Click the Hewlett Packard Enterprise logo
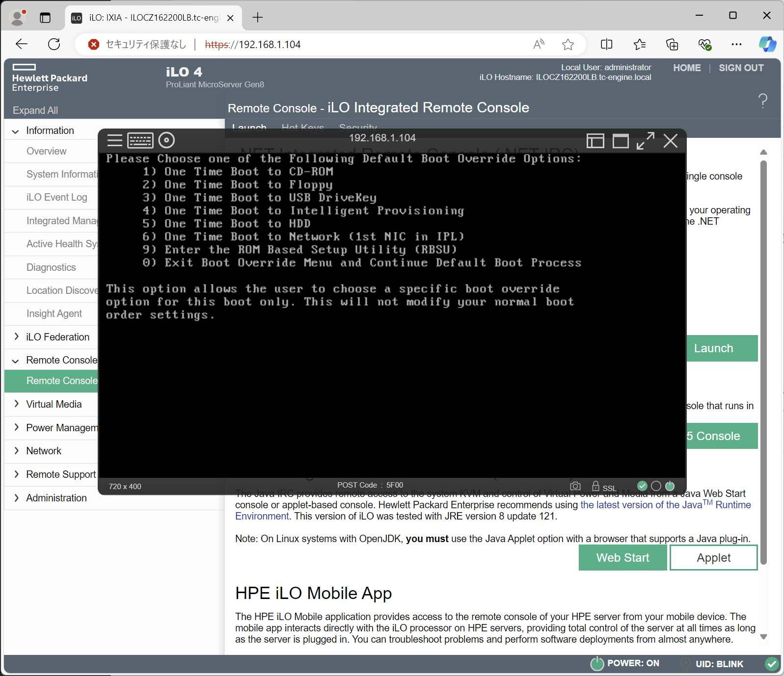 click(x=50, y=78)
